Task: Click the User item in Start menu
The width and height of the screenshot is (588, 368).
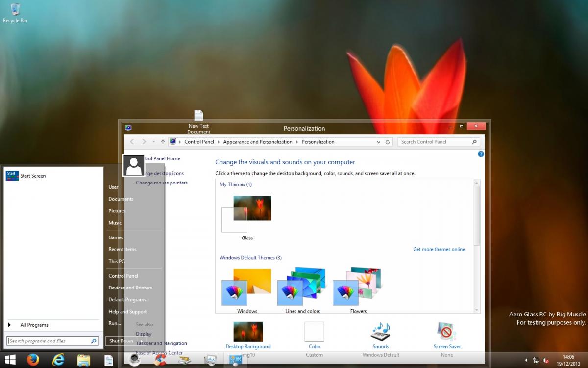Action: (113, 187)
